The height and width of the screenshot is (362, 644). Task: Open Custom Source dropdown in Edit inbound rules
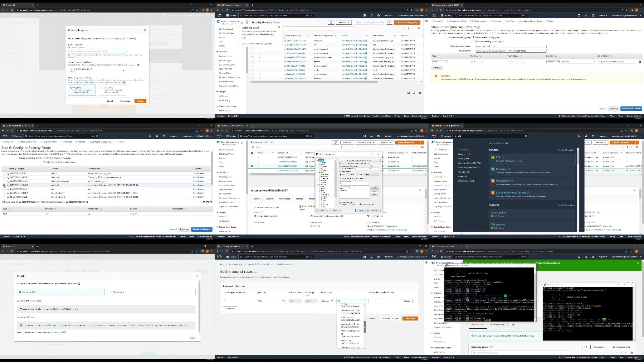(327, 301)
